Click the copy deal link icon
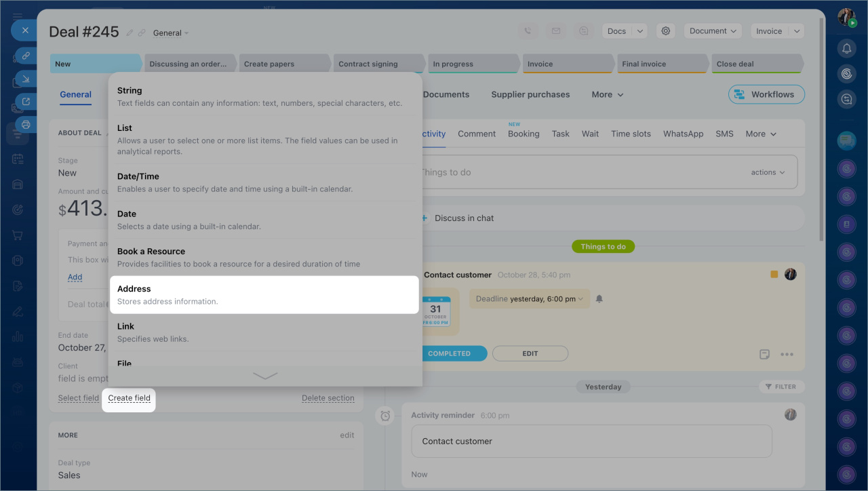Viewport: 868px width, 491px height. [142, 33]
